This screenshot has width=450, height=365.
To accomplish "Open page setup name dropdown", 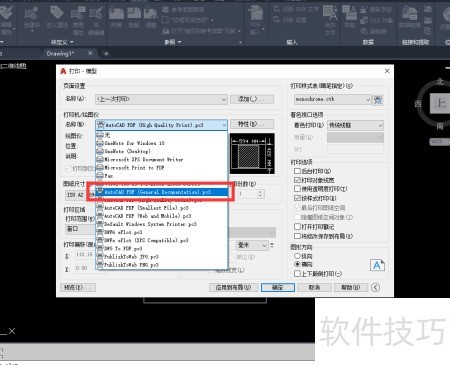I will click(x=224, y=99).
